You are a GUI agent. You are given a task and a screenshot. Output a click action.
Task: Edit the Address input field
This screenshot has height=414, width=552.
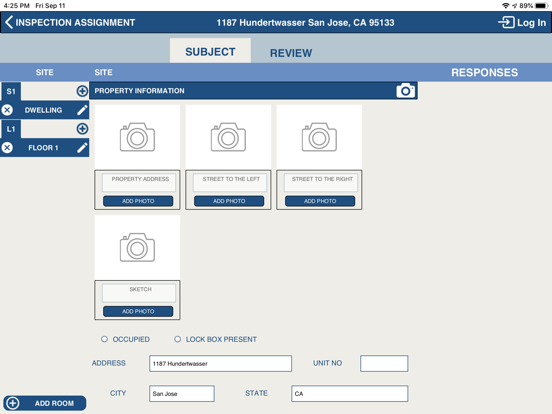click(220, 363)
